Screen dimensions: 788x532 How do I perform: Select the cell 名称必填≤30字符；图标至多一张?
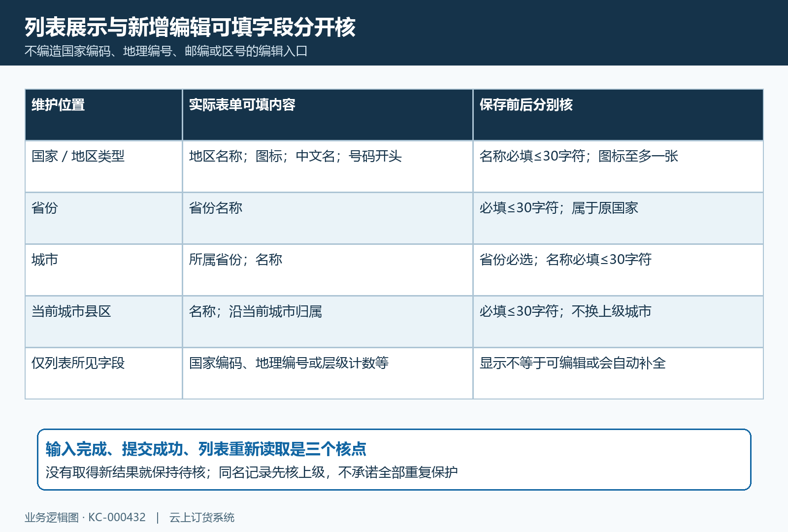pyautogui.click(x=618, y=166)
